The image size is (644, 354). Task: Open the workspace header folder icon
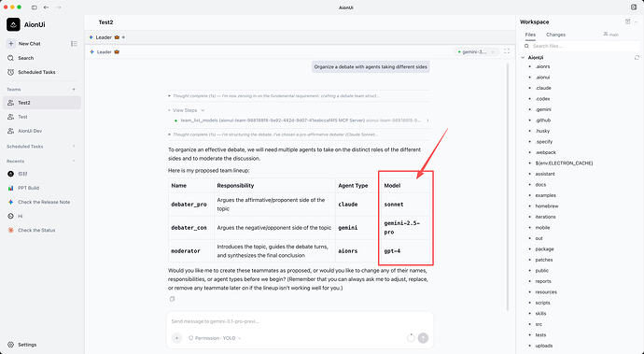pos(627,21)
